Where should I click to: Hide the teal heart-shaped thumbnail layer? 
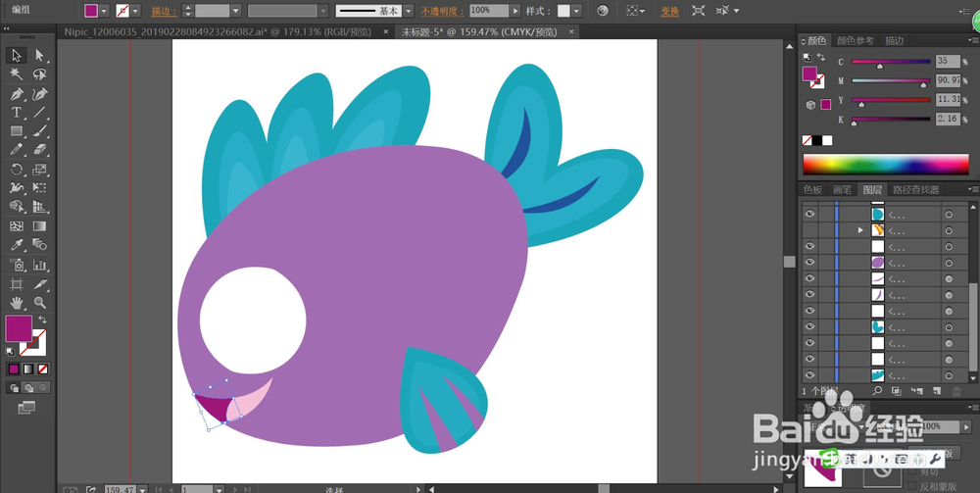pos(810,326)
